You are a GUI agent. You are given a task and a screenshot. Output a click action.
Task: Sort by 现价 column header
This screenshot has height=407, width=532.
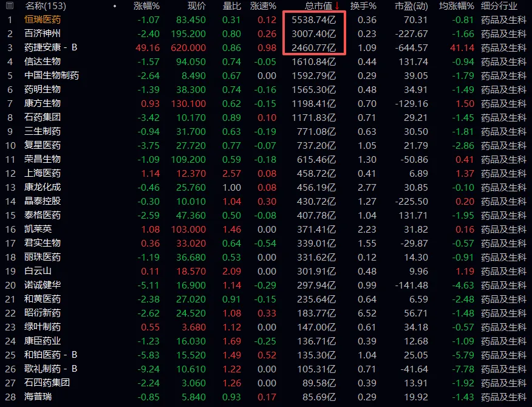pos(196,6)
